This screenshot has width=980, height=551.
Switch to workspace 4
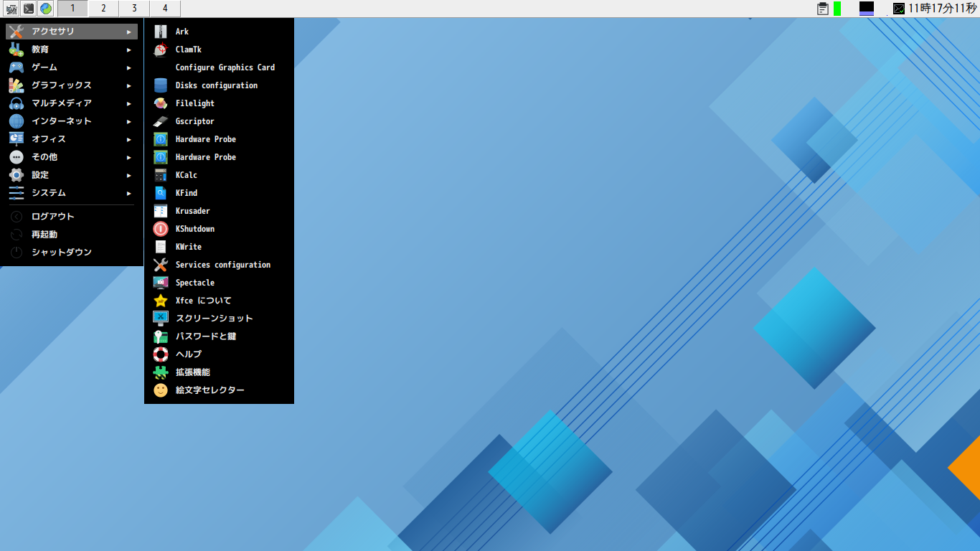coord(165,9)
